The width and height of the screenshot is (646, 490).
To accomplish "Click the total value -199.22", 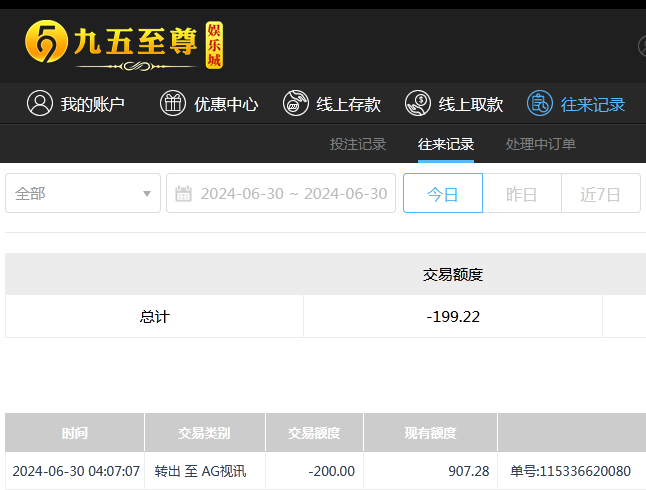I will [x=453, y=317].
